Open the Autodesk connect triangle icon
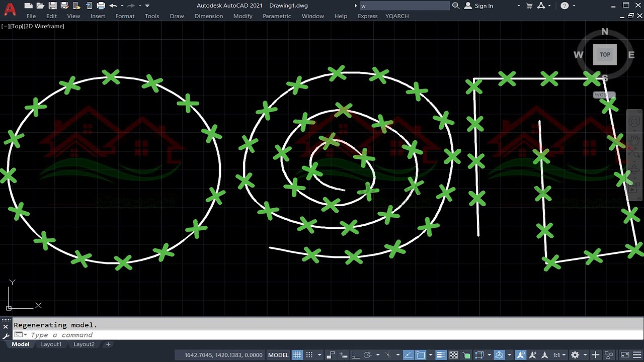 [541, 6]
